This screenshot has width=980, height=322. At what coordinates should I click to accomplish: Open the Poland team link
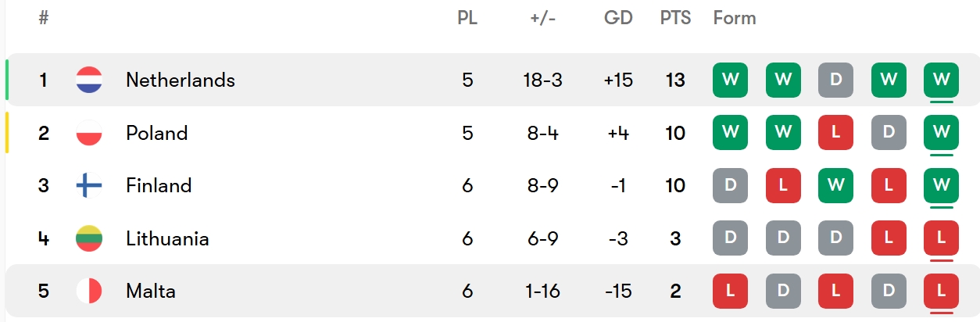pyautogui.click(x=156, y=133)
